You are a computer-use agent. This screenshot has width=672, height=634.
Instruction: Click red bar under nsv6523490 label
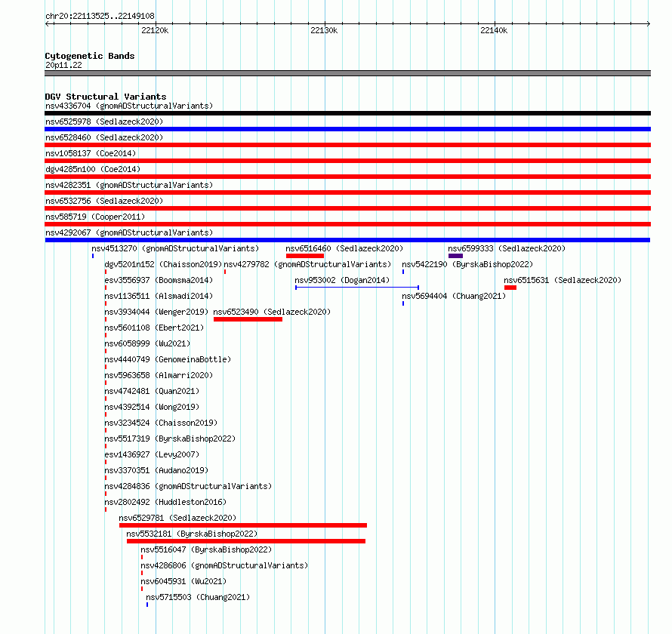(x=248, y=319)
